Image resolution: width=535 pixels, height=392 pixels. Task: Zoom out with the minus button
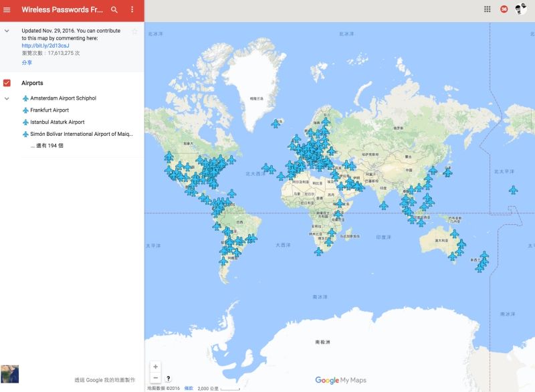coord(156,378)
